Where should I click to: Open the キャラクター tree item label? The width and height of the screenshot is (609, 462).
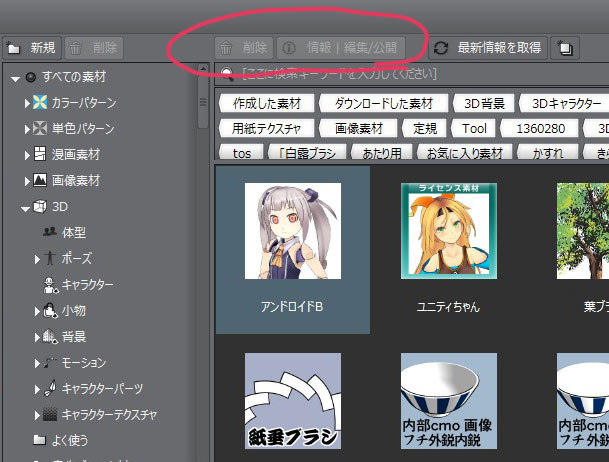point(87,285)
